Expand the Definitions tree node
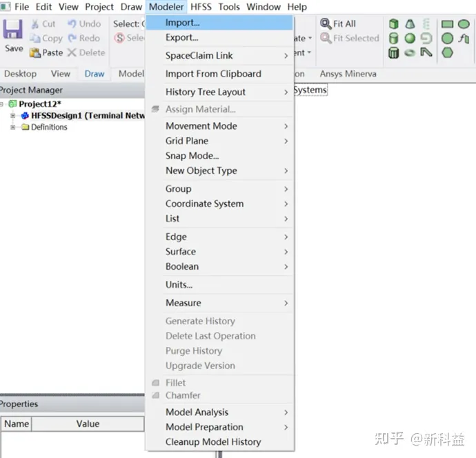Image resolution: width=476 pixels, height=458 pixels. 12,127
